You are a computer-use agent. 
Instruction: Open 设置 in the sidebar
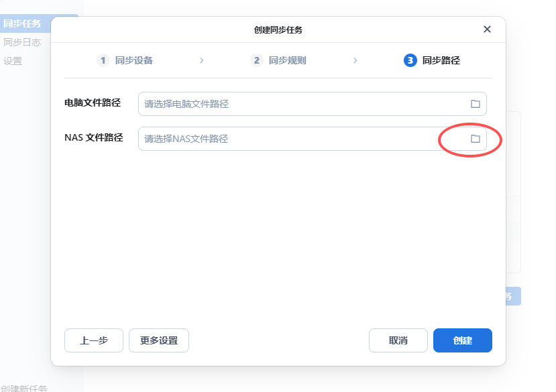[13, 61]
